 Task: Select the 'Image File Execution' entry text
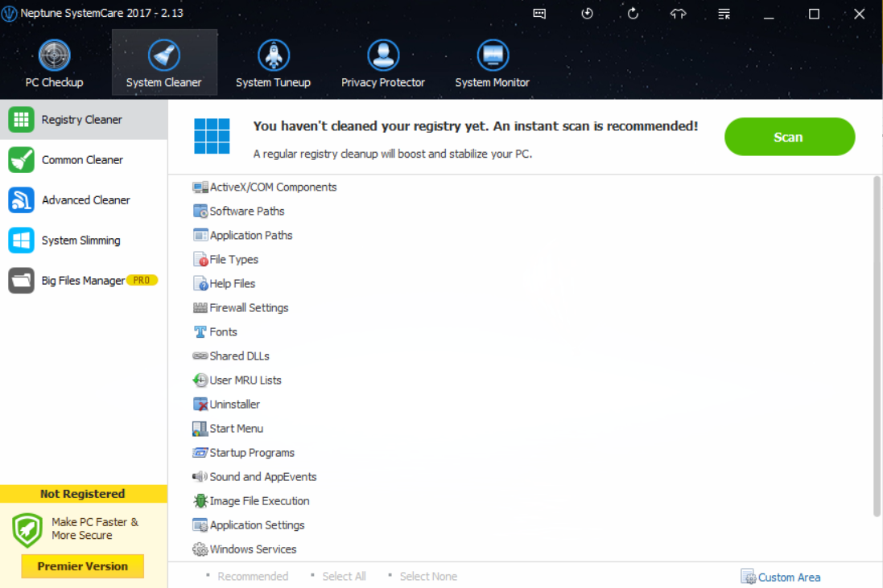260,501
